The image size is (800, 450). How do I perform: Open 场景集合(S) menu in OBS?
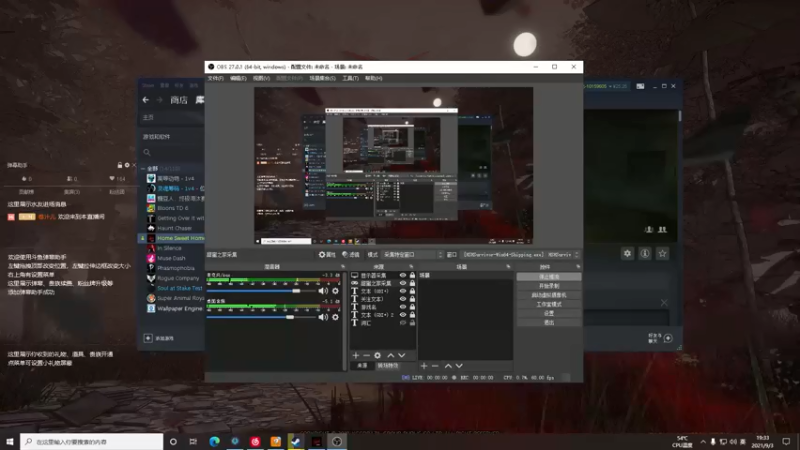(x=322, y=78)
